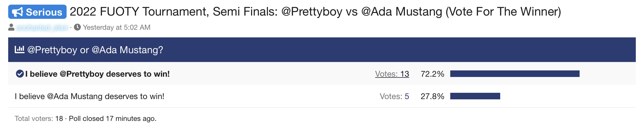Click the megaphone icon in Serious tag
644x128 pixels.
tap(17, 12)
